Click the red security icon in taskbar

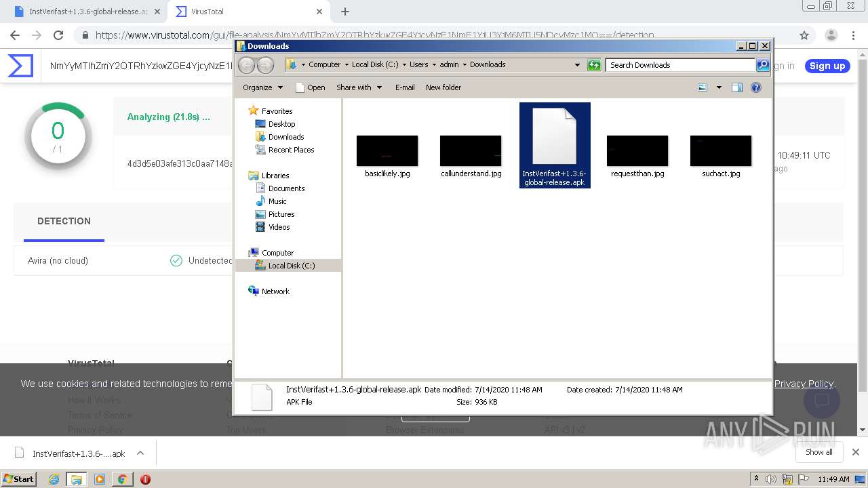(145, 479)
